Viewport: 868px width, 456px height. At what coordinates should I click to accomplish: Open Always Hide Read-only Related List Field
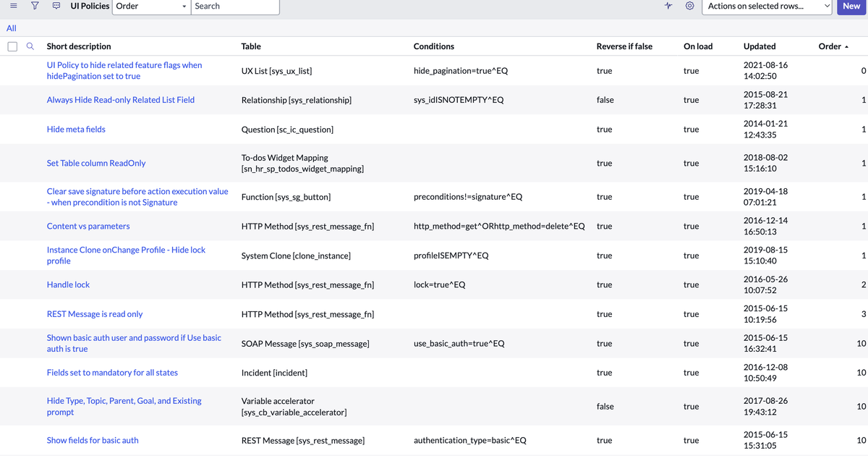click(x=121, y=100)
